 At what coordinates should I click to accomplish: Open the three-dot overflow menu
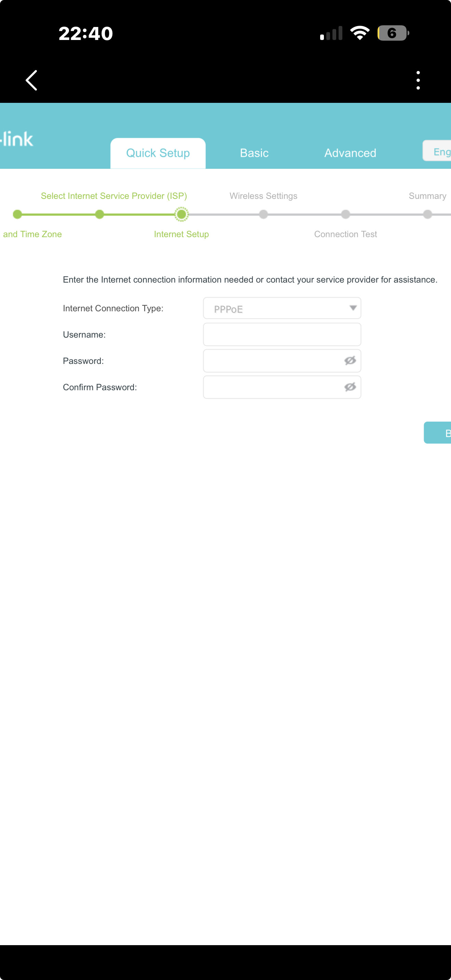click(x=418, y=80)
